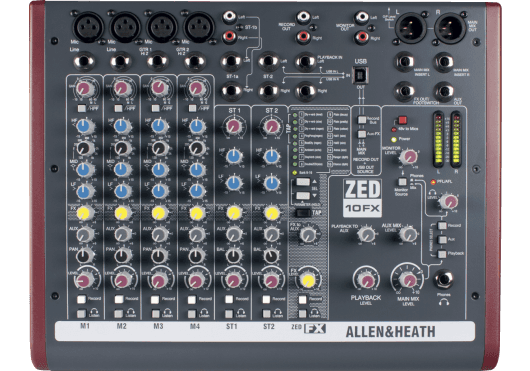Click the blue HF knob on ST 1

[234, 156]
